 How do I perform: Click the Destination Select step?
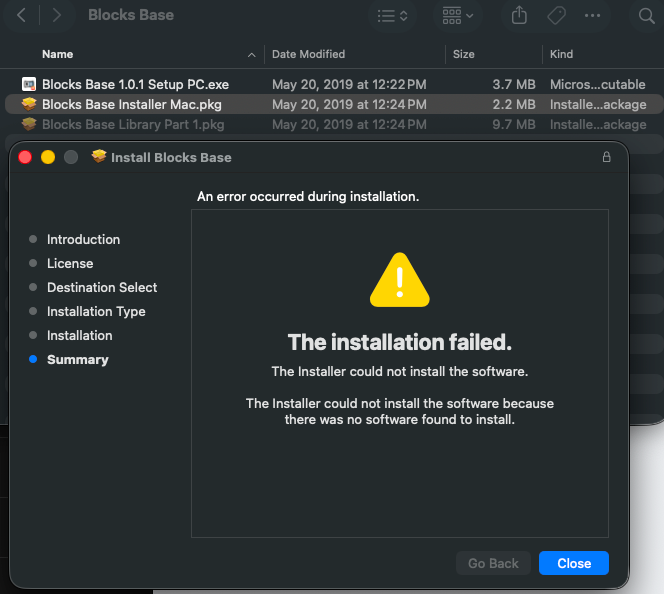[x=102, y=287]
